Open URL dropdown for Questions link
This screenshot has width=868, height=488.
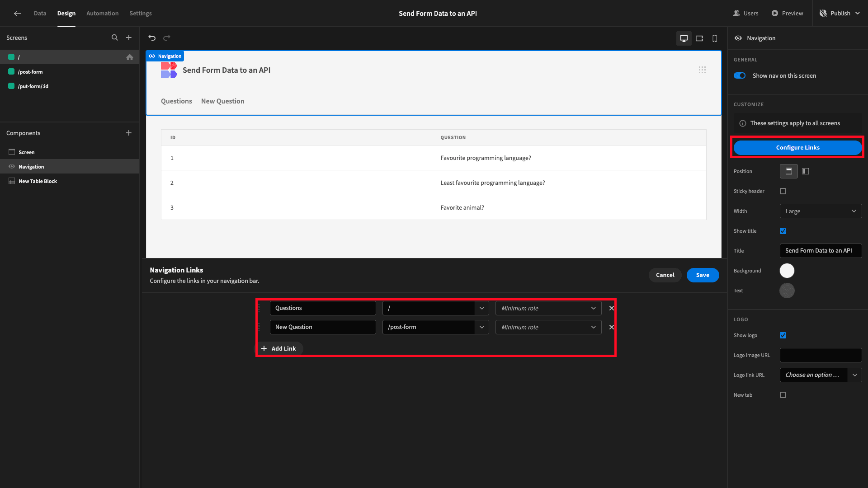pyautogui.click(x=482, y=308)
